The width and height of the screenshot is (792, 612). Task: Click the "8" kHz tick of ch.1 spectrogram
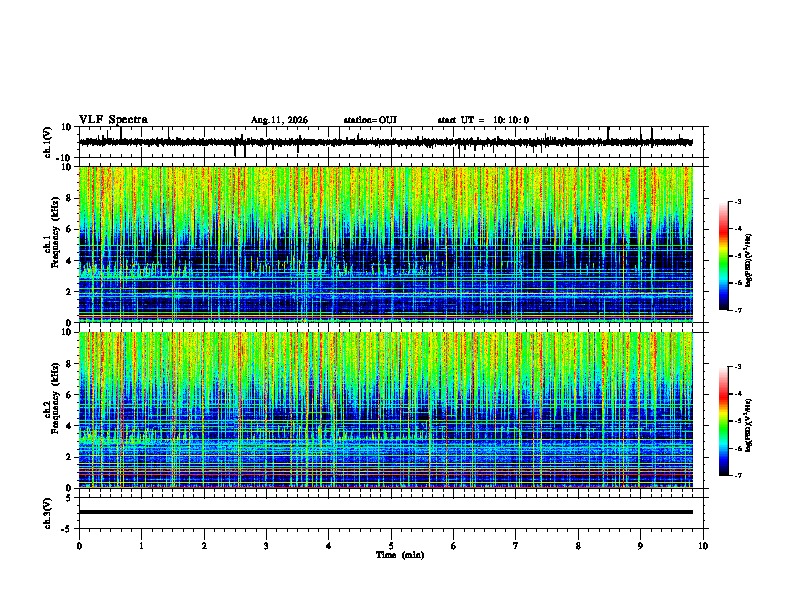[69, 198]
